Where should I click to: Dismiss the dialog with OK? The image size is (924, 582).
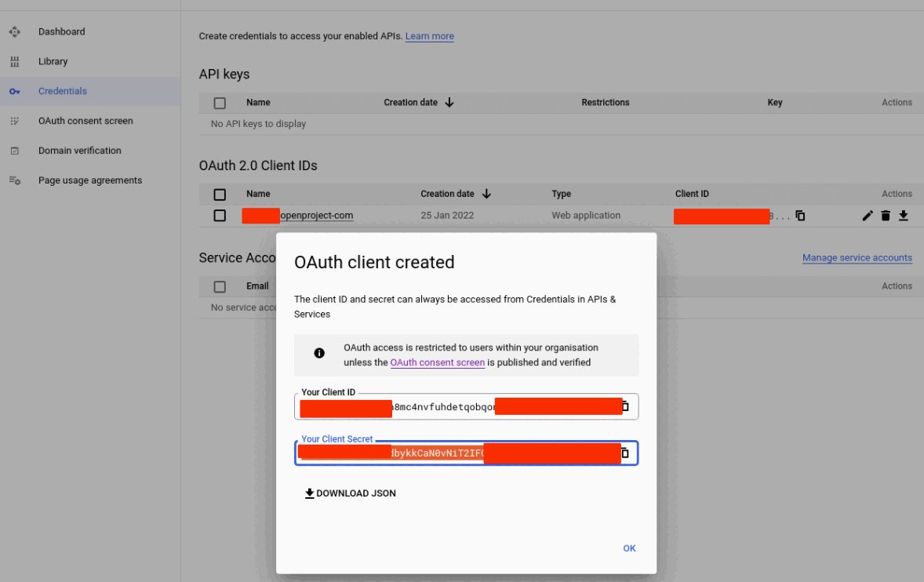click(629, 548)
